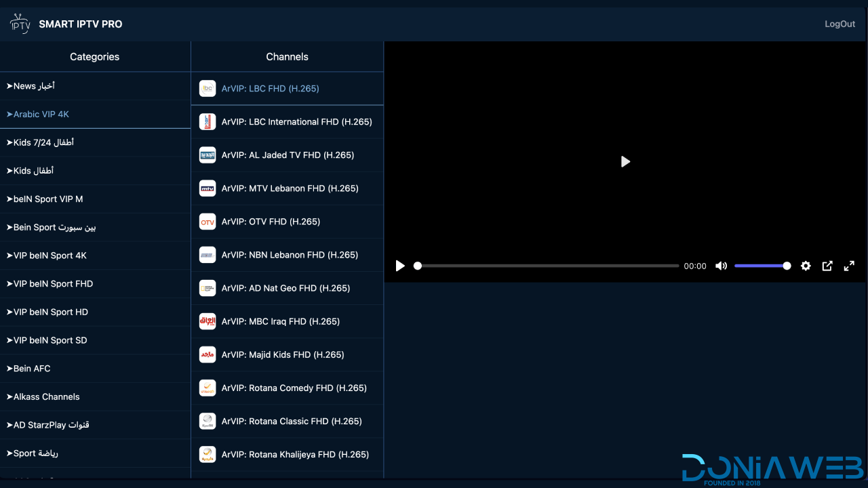The height and width of the screenshot is (488, 868).
Task: Click the Majid Kids channel logo
Action: (208, 354)
